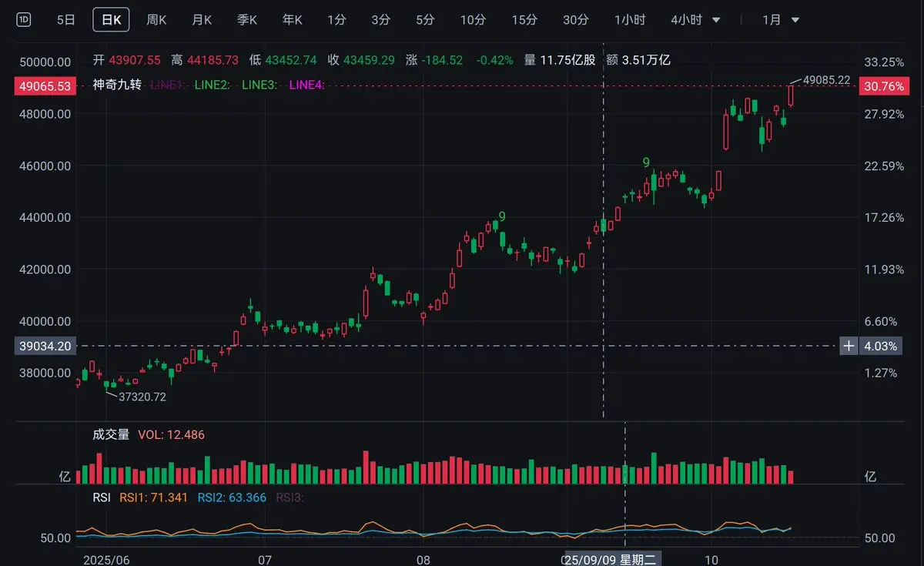
Task: Click the -0.42% change percentage
Action: (x=494, y=59)
